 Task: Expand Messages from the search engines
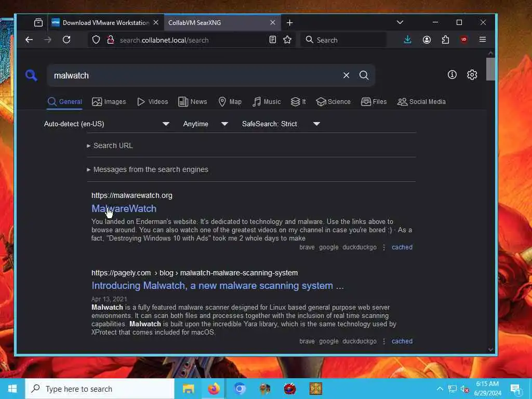[148, 169]
